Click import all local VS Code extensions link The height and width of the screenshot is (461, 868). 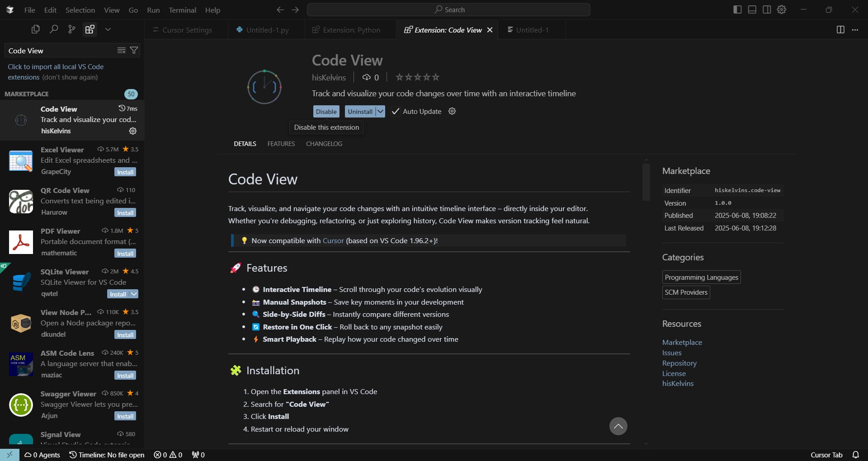[x=56, y=72]
